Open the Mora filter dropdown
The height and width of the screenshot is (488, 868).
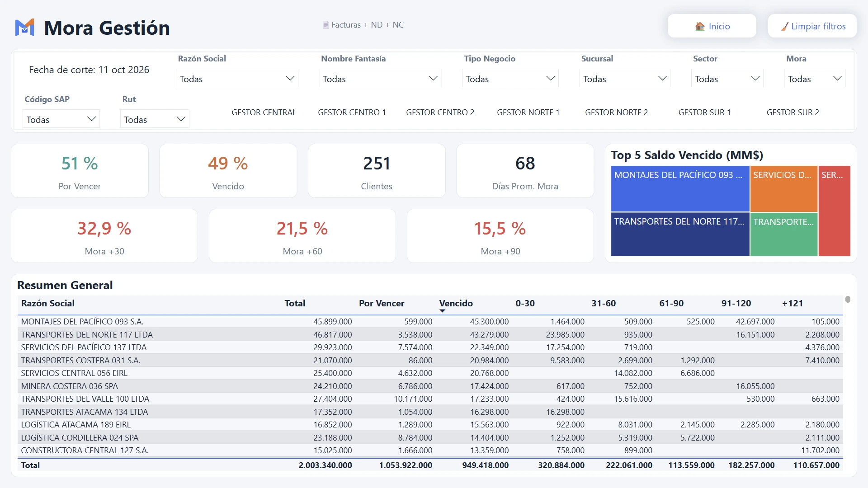815,79
